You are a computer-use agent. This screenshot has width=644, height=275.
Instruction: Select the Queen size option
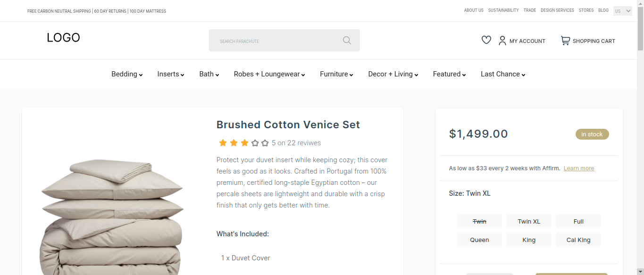point(479,240)
